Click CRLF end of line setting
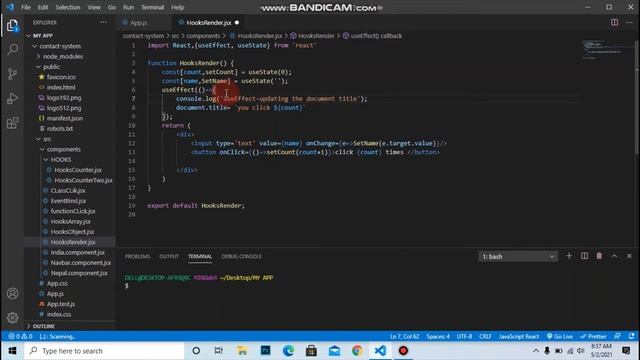This screenshot has height=360, width=640. pyautogui.click(x=485, y=336)
